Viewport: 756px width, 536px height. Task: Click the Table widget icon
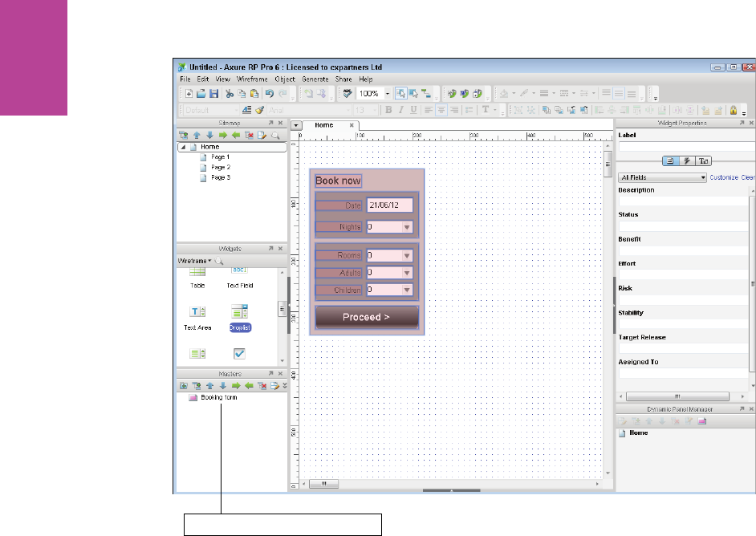[197, 273]
